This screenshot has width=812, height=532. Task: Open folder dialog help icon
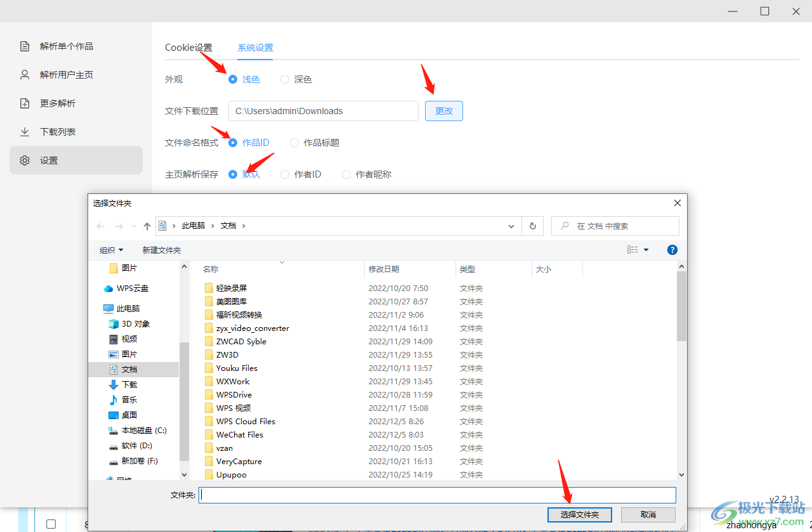(x=672, y=250)
